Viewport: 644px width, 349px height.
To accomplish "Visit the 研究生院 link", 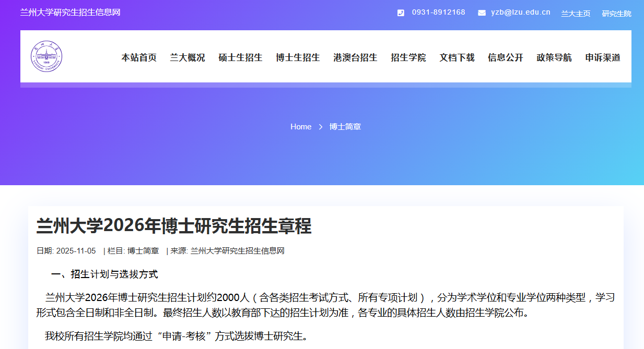I will click(616, 14).
